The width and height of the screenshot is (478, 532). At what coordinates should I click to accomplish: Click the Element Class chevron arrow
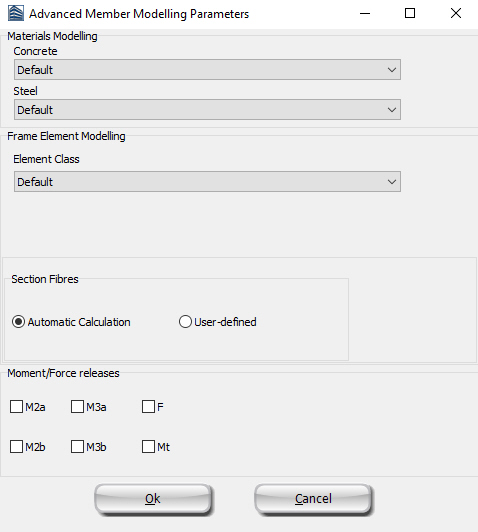392,182
